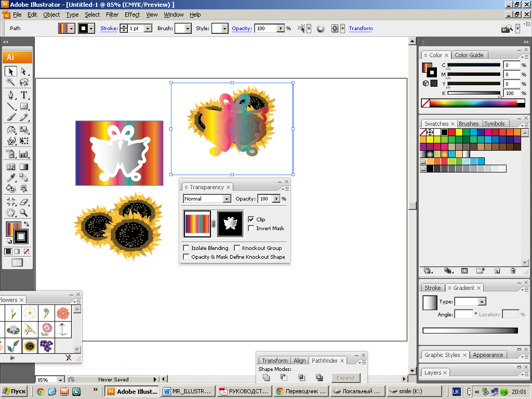Choose the Lasso tool
The image size is (532, 399).
(x=23, y=82)
